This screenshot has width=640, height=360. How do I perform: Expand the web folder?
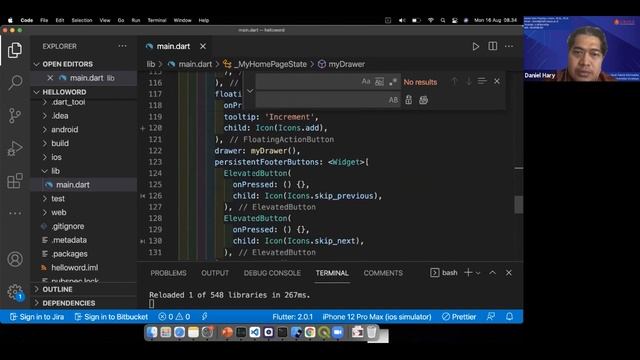coord(58,212)
